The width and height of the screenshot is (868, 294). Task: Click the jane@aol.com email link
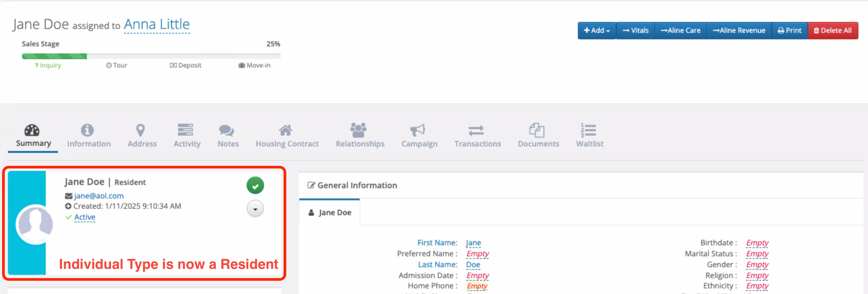99,196
